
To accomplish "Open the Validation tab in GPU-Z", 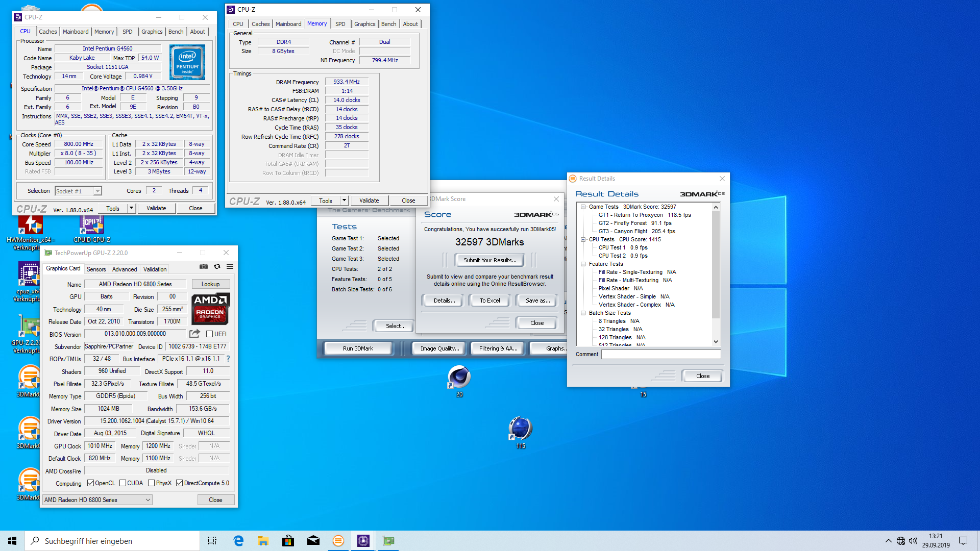I will (155, 269).
